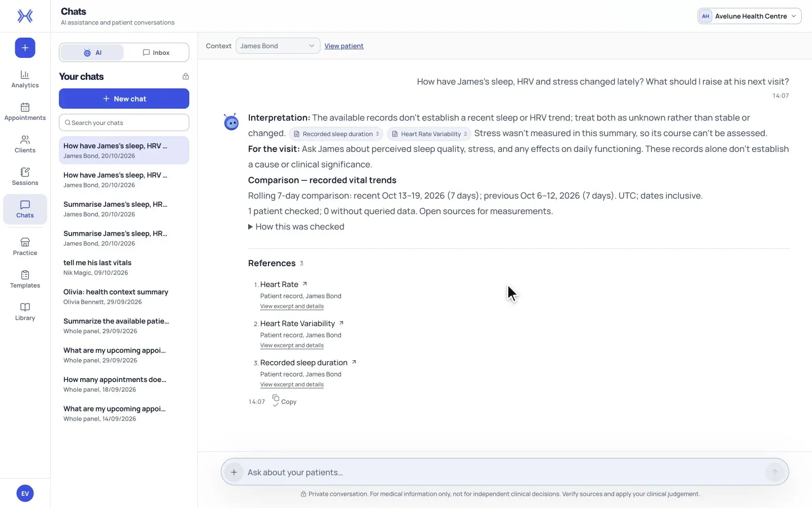Viewport: 812px width, 508px height.
Task: Click the AI assistant avatar icon
Action: pos(231,122)
